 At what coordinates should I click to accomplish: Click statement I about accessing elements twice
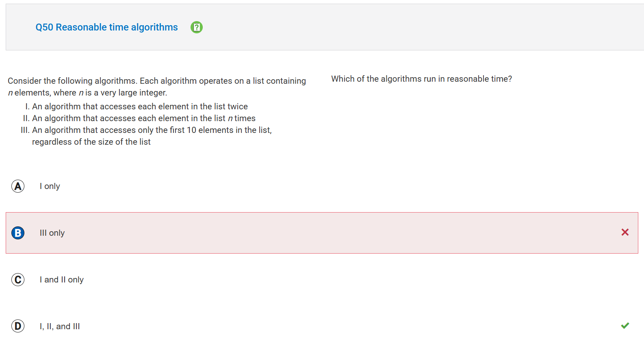136,106
